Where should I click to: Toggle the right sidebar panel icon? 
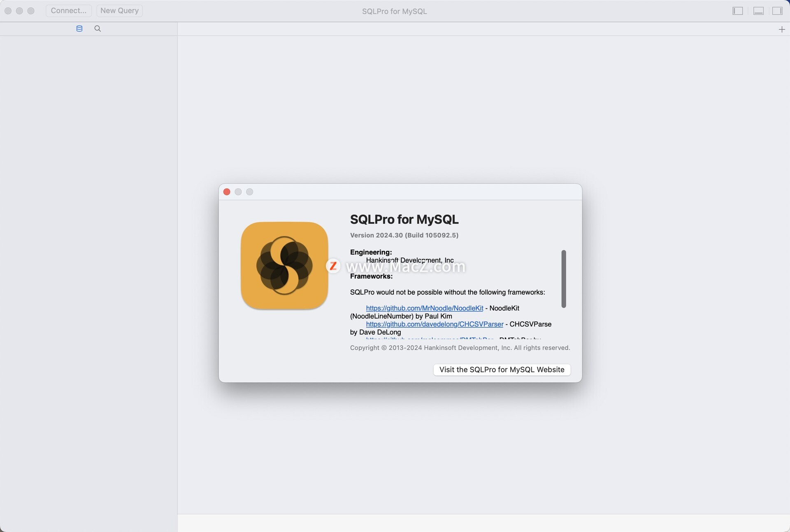(x=777, y=11)
